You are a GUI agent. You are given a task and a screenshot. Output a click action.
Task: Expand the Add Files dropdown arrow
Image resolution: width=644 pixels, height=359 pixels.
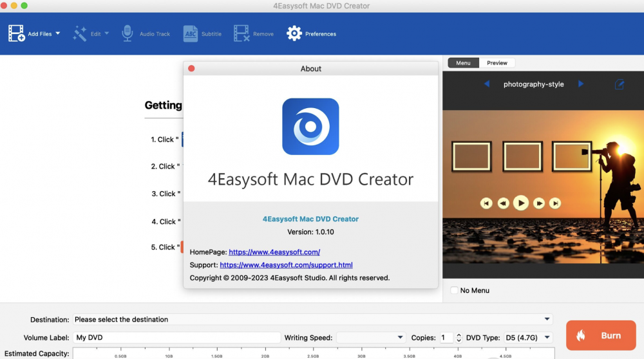57,33
